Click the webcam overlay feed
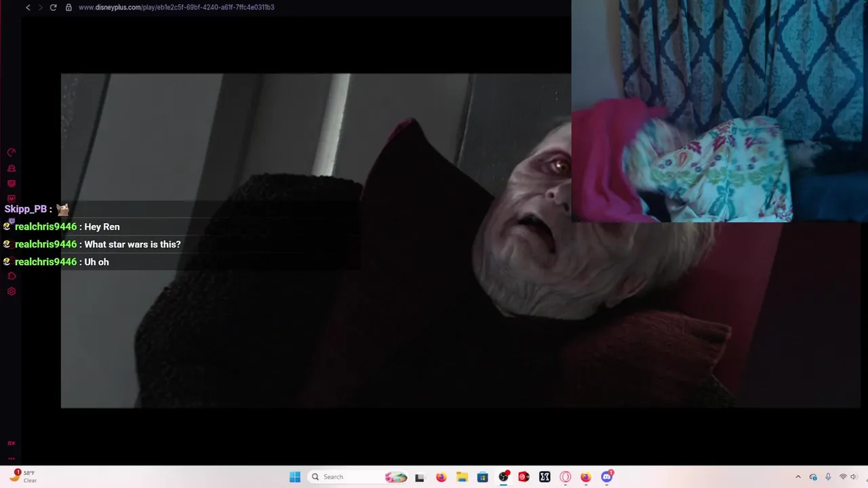Viewport: 868px width, 488px height. click(x=719, y=111)
